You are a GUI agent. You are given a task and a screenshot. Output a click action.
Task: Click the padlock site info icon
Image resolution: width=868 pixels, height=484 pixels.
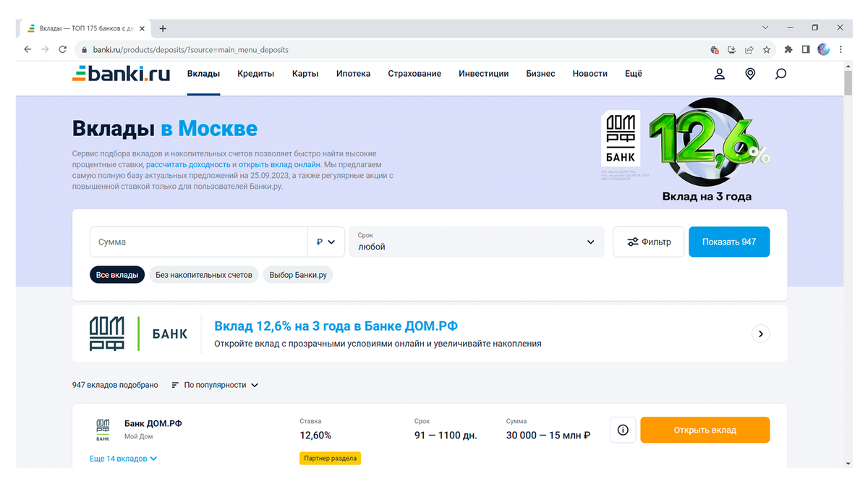84,50
